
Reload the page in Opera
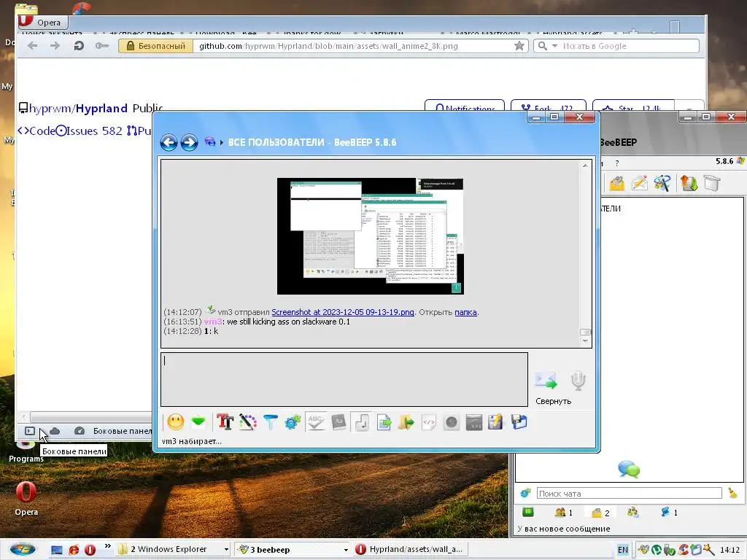(x=79, y=46)
